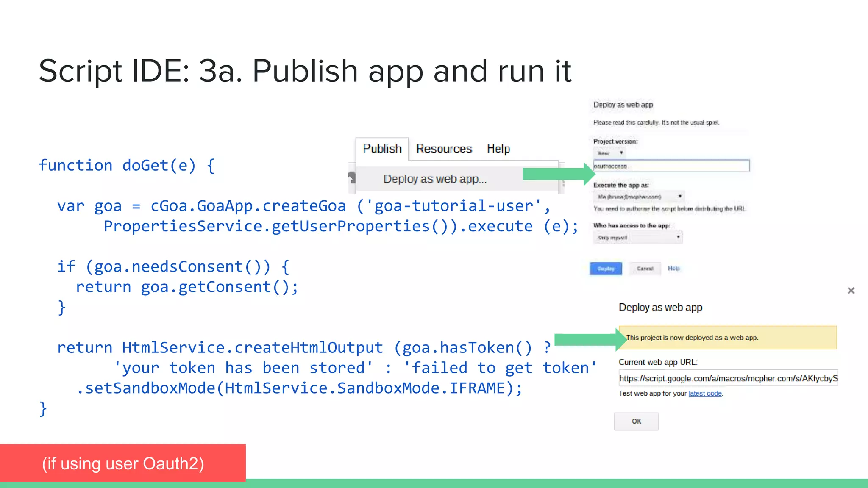The width and height of the screenshot is (868, 488).
Task: Open the Execute the app as dropdown
Action: (x=638, y=197)
